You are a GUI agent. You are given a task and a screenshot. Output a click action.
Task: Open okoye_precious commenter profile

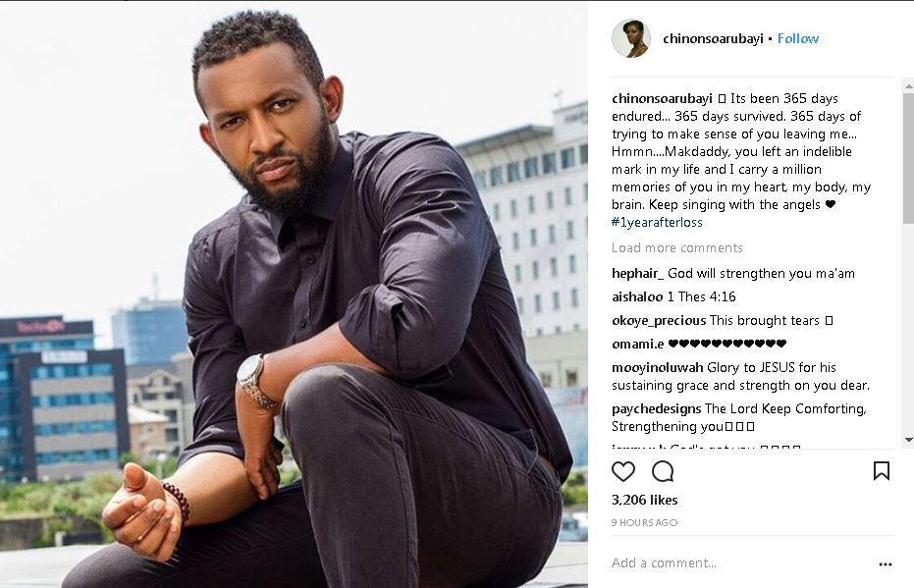coord(659,321)
